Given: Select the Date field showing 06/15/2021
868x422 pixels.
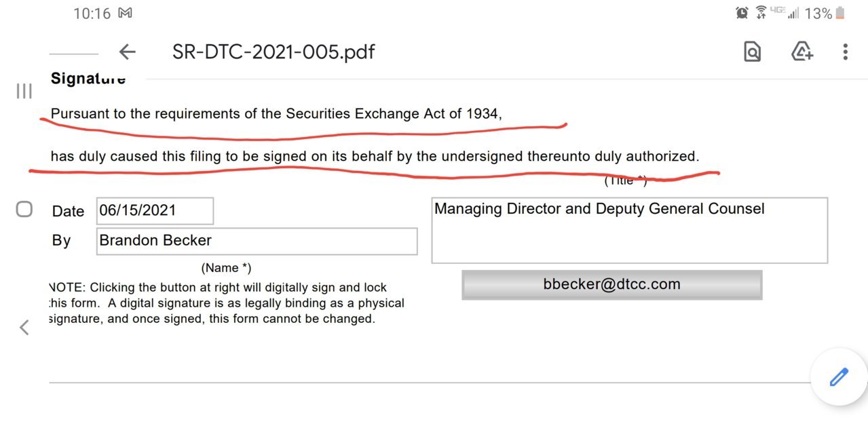Looking at the screenshot, I should tap(155, 211).
